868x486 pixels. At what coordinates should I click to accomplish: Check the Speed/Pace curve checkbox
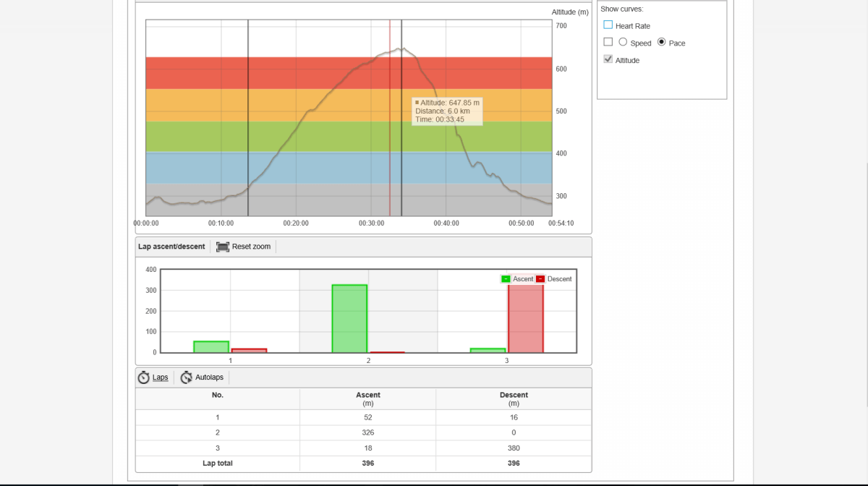tap(608, 42)
